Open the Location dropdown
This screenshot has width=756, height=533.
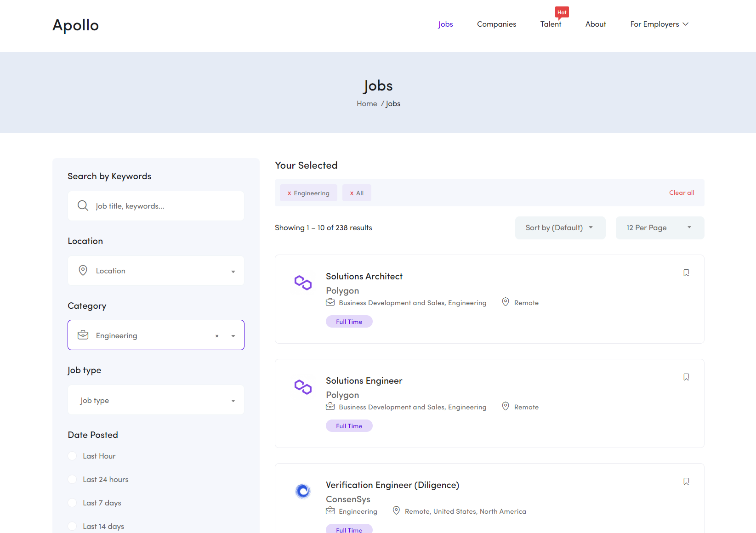coord(156,271)
